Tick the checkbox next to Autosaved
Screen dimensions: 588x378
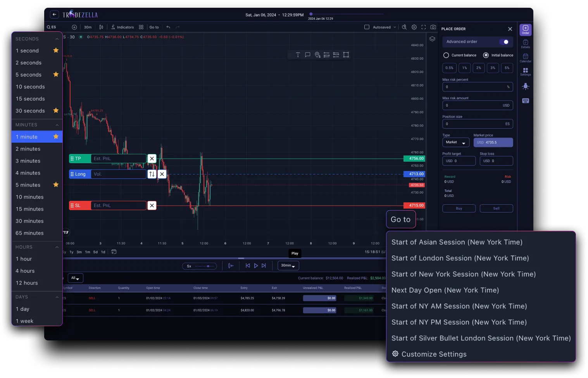pyautogui.click(x=367, y=27)
